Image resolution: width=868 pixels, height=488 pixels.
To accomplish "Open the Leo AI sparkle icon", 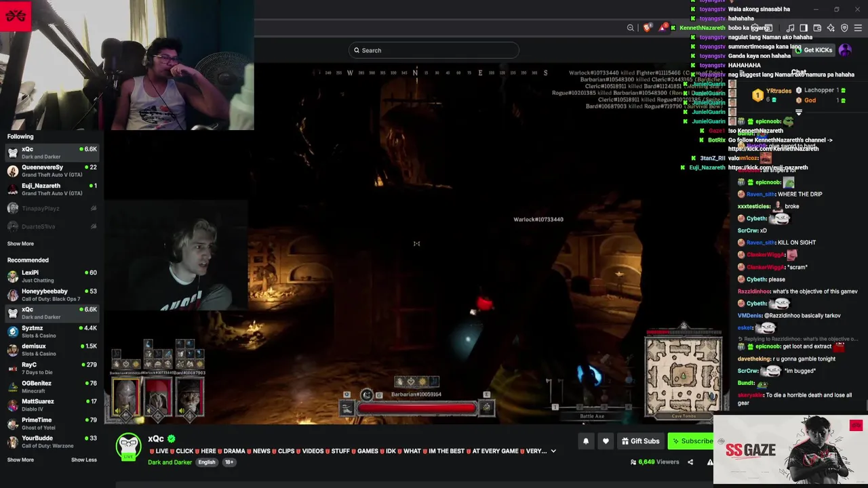I will click(x=831, y=28).
